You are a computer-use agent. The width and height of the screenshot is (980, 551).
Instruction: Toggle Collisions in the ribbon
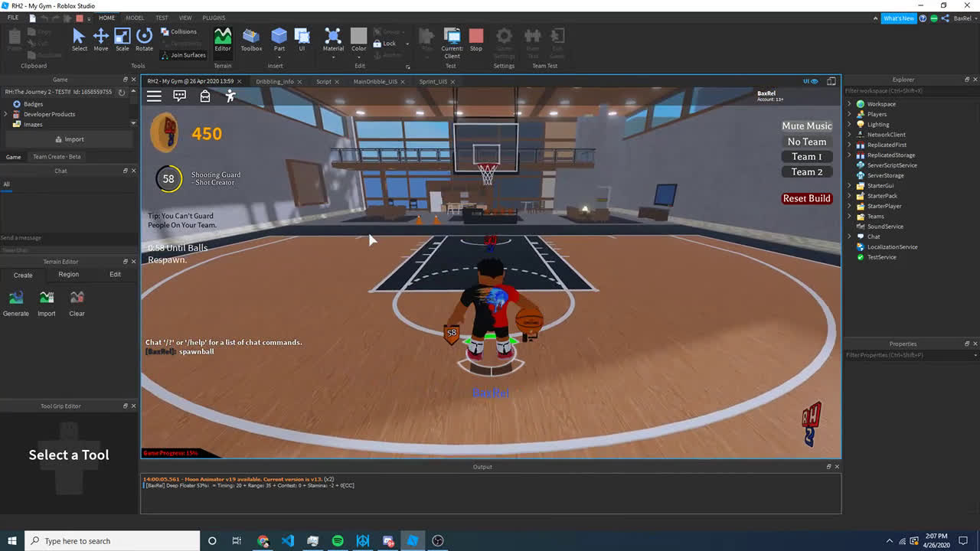(x=180, y=31)
